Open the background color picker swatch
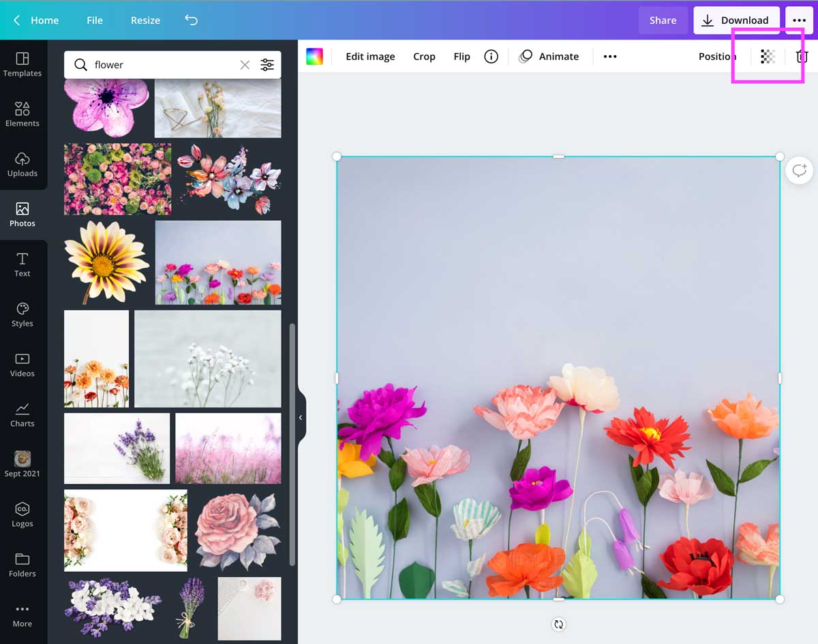 314,57
